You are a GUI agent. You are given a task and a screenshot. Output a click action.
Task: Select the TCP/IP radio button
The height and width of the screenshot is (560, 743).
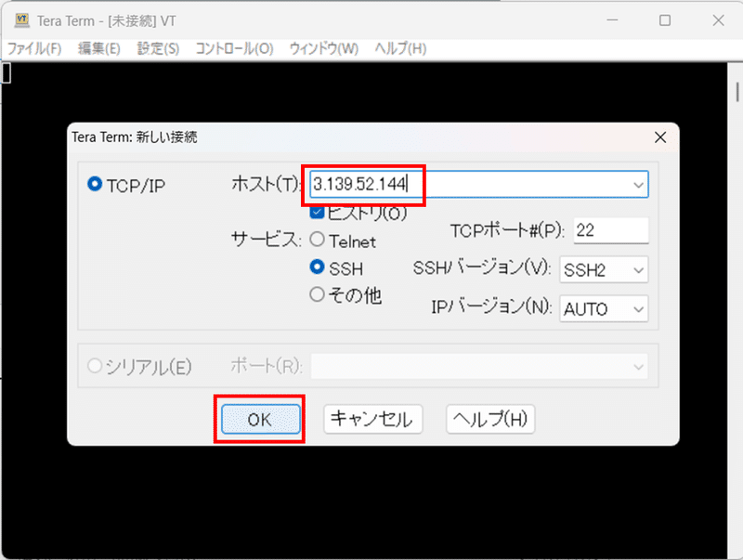point(95,184)
